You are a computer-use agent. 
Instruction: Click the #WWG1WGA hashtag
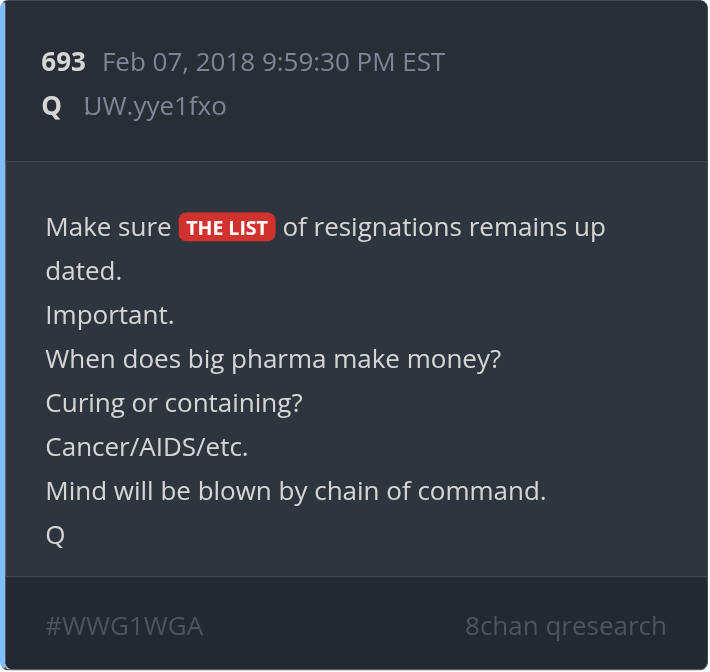point(124,627)
